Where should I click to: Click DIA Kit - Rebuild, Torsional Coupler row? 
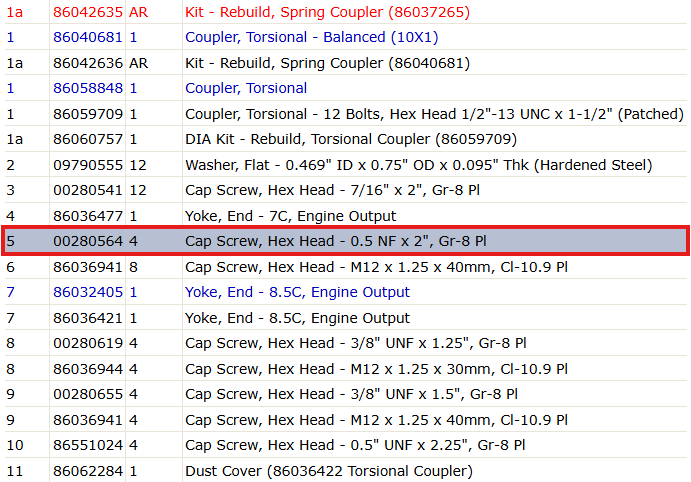point(346,140)
